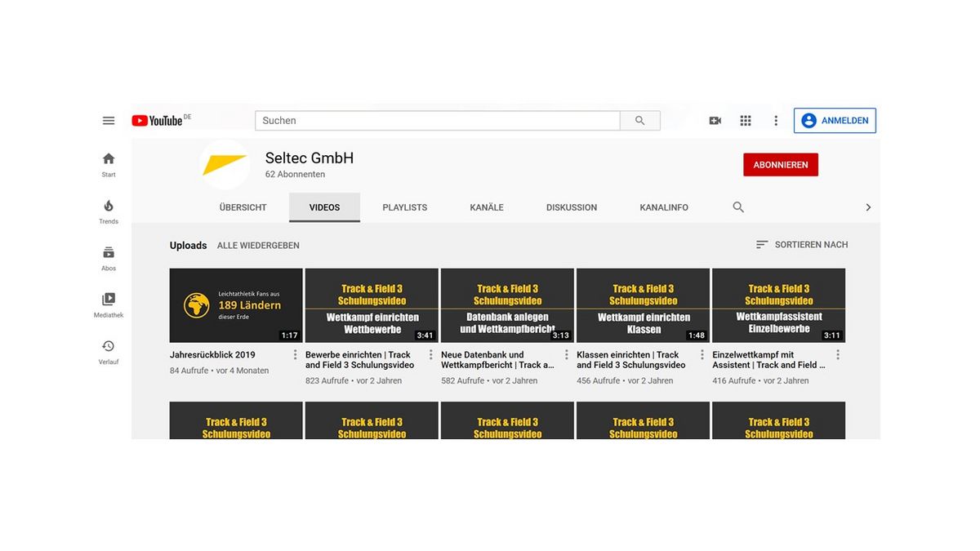Viewport: 980px width, 551px height.
Task: Open options menu for Neue Datenbank video
Action: coord(567,355)
